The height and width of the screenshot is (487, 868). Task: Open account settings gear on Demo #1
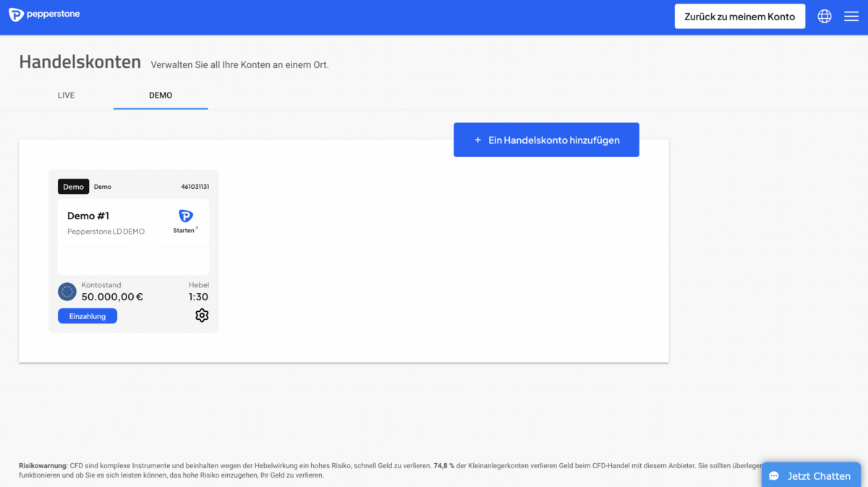coord(202,316)
